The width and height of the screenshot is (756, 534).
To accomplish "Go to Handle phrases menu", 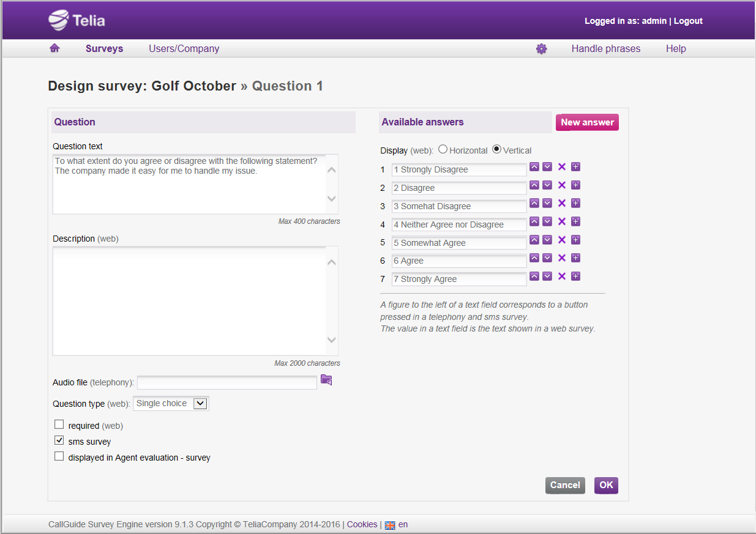I will [605, 49].
